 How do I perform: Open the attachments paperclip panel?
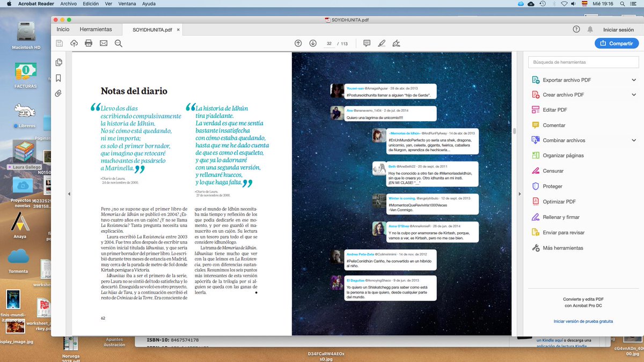(58, 93)
